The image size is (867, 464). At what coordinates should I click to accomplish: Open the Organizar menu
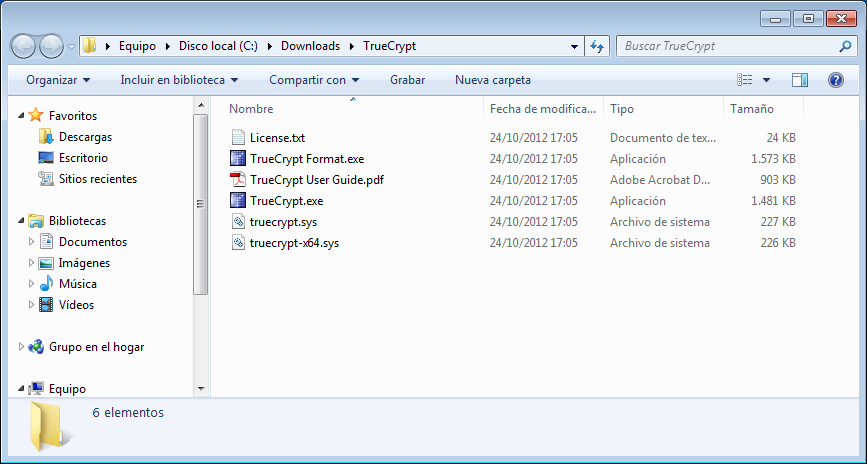pos(58,80)
